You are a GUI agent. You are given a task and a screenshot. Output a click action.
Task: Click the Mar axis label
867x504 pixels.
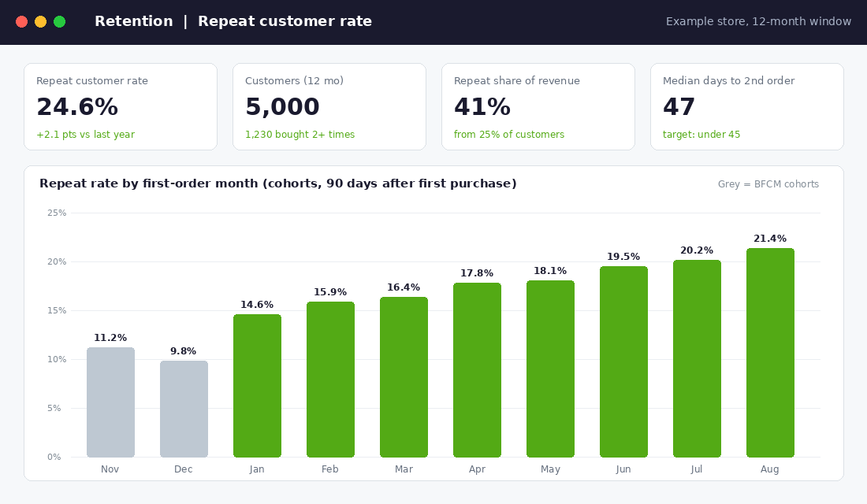point(404,469)
